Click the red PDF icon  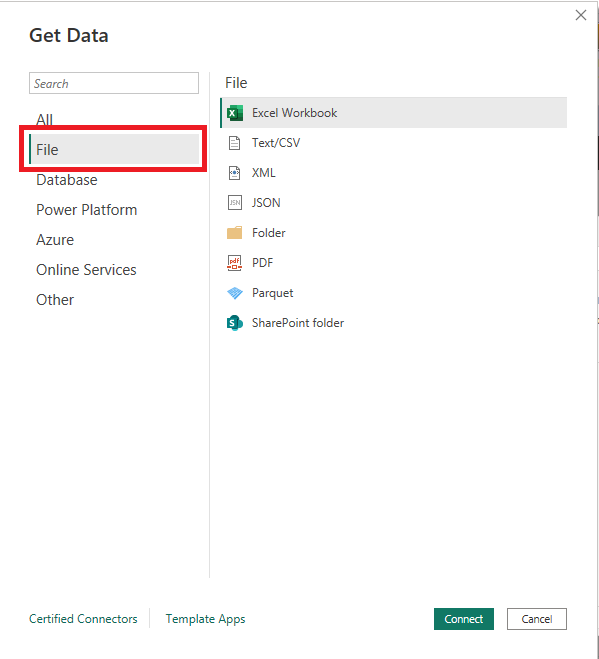coord(235,263)
